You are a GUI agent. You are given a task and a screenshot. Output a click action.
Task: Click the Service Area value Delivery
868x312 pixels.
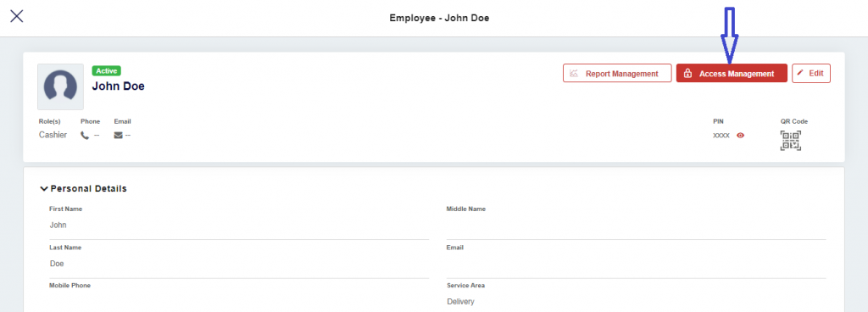pos(460,302)
